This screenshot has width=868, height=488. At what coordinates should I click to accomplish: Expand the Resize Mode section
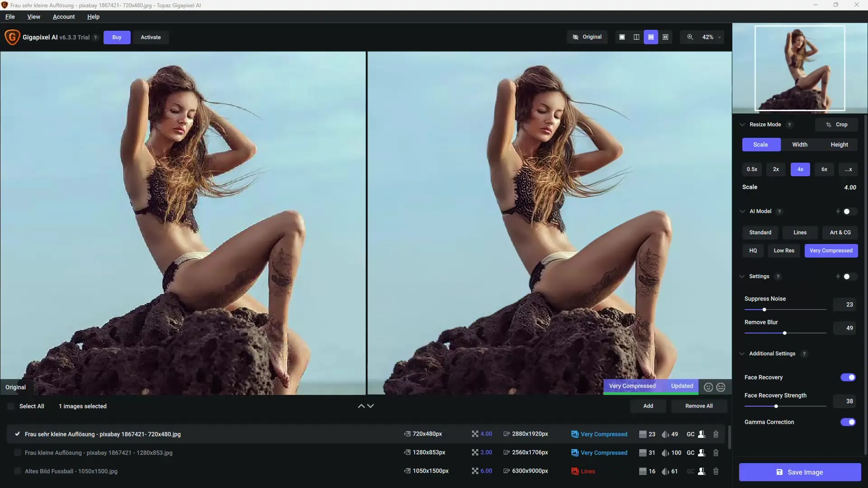click(x=742, y=124)
